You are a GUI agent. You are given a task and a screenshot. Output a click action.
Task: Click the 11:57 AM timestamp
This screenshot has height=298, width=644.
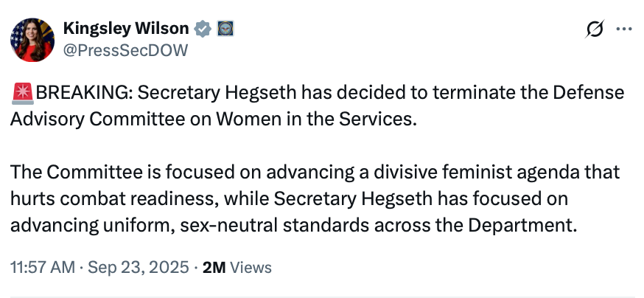(x=42, y=267)
